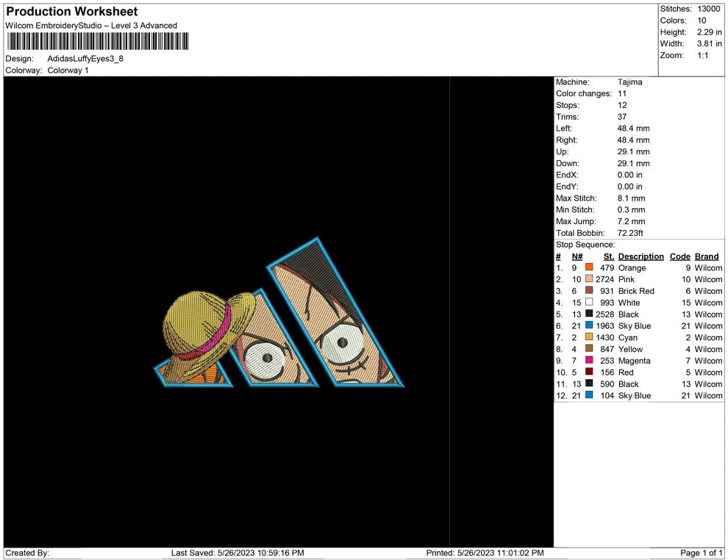Click the 'Page 1 of 1' footer text
The image size is (728, 560).
tap(701, 553)
